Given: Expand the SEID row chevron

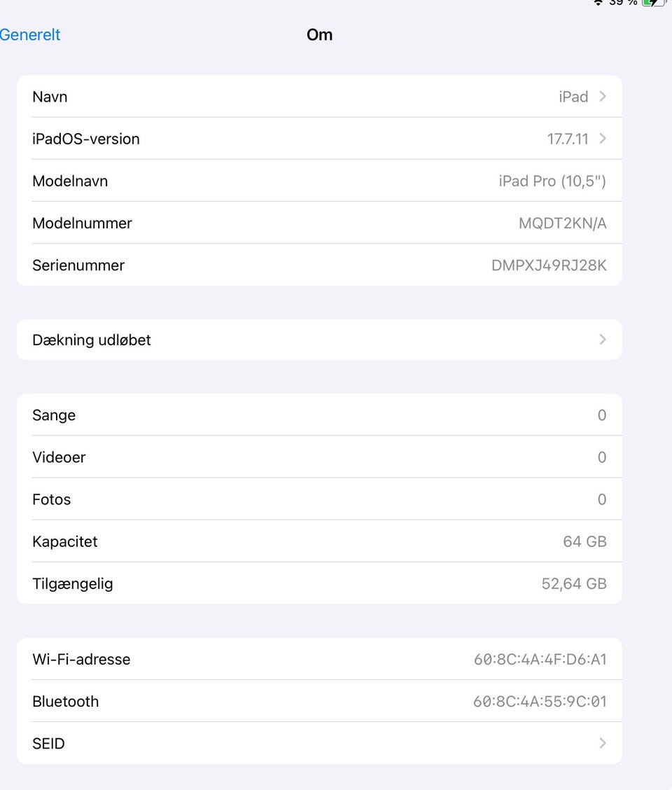Looking at the screenshot, I should click(x=603, y=743).
